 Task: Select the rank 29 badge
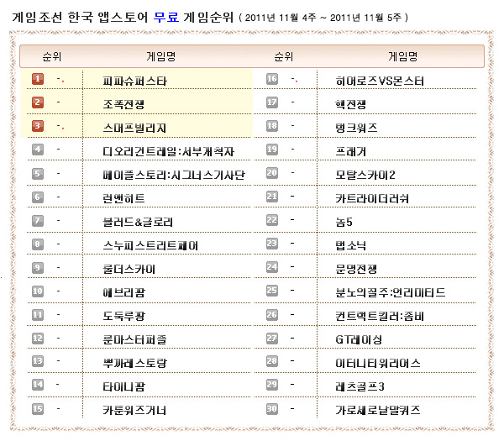(x=272, y=385)
